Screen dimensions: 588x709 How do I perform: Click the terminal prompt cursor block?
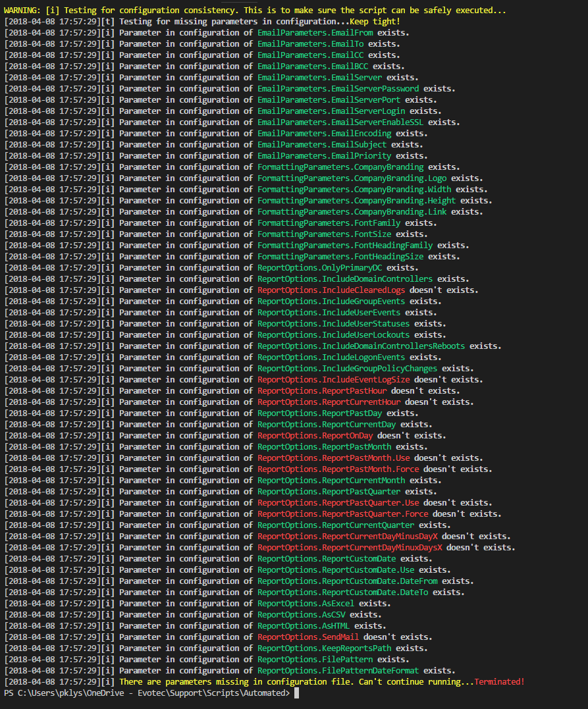coord(297,693)
